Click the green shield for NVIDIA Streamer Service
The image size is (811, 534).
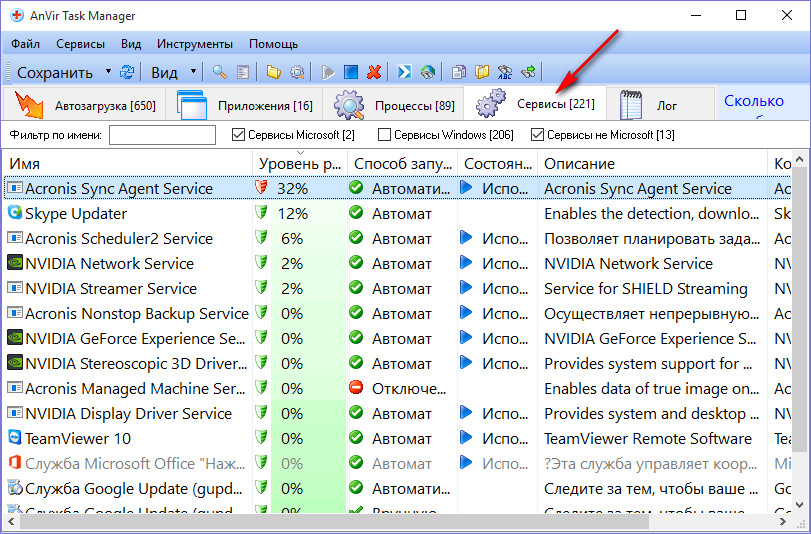[262, 288]
